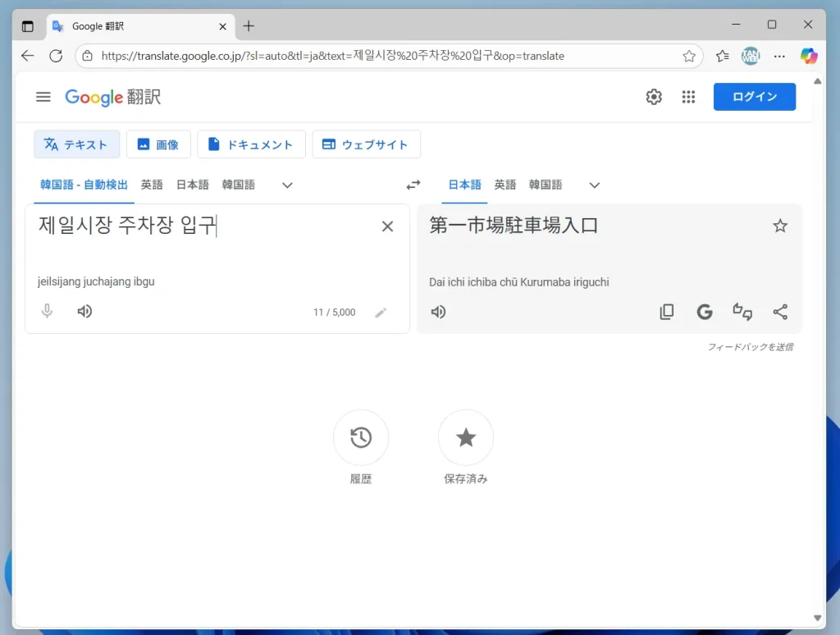Reload the page
Image resolution: width=840 pixels, height=635 pixels.
pos(56,56)
